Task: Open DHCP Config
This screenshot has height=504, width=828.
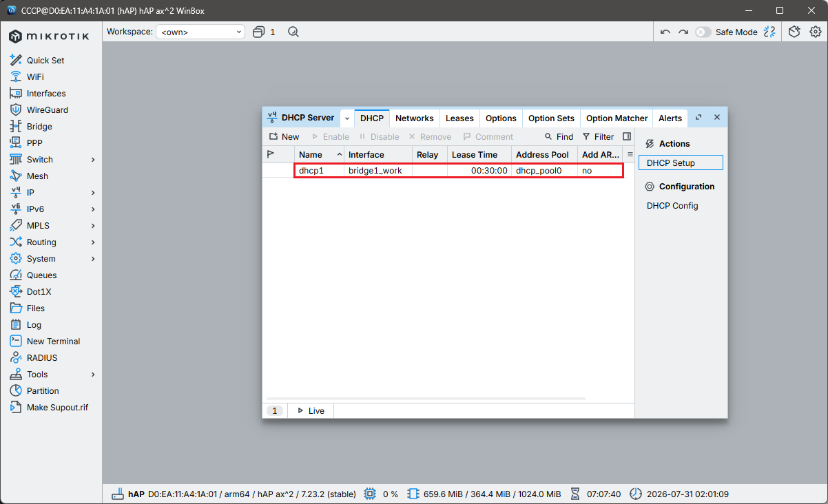Action: pyautogui.click(x=672, y=206)
